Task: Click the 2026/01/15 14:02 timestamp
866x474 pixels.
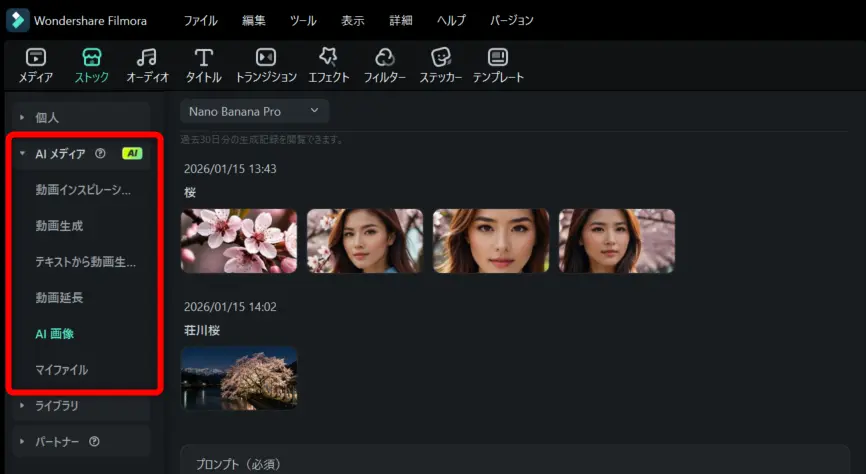Action: (x=230, y=307)
